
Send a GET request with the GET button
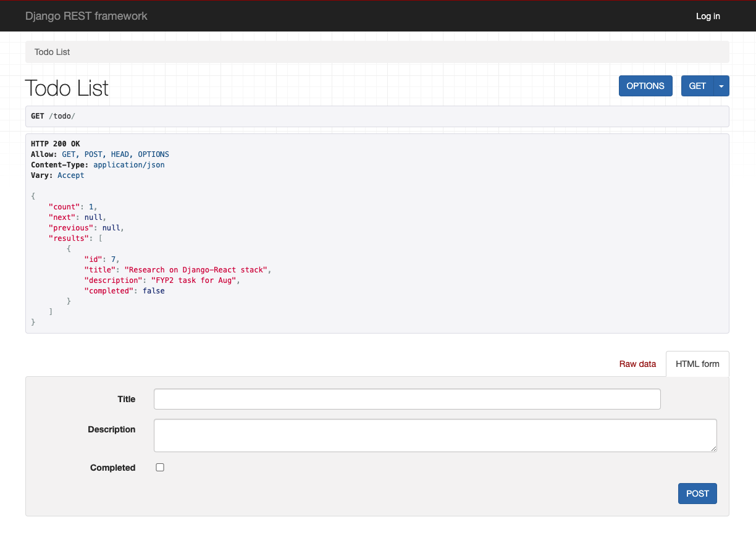(x=697, y=86)
